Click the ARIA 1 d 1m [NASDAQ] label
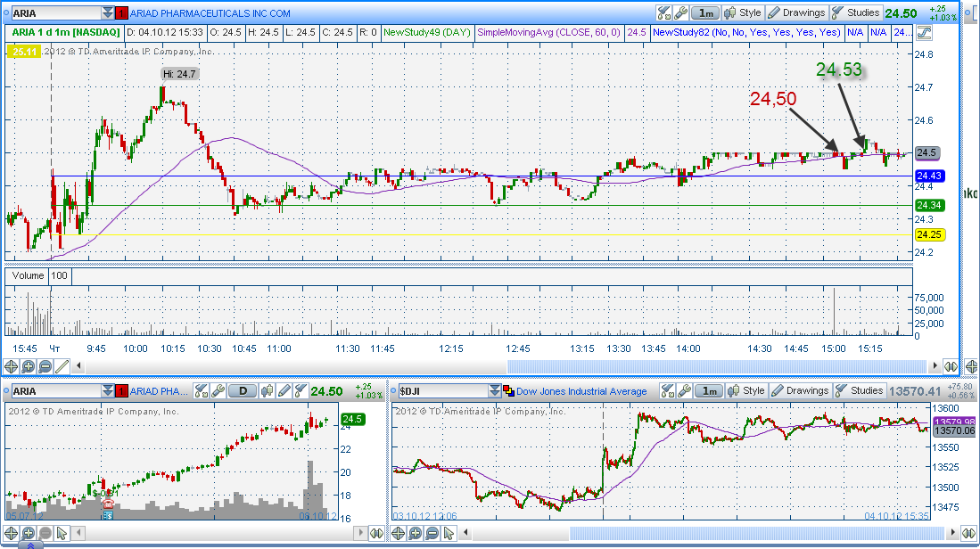This screenshot has width=980, height=549. tap(65, 32)
